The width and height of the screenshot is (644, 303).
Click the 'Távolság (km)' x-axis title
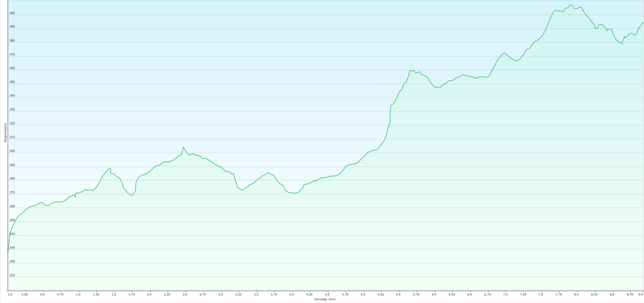click(x=325, y=299)
